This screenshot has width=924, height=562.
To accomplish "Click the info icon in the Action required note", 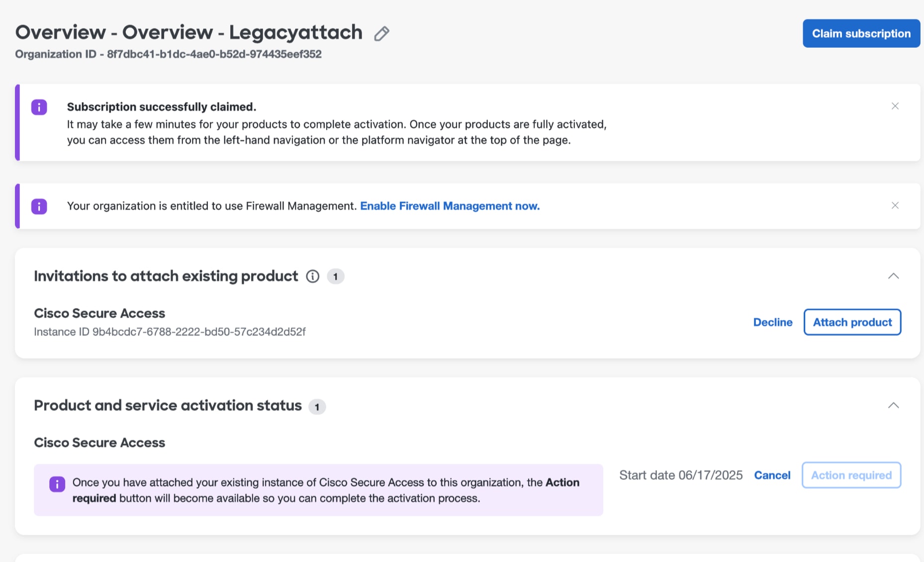I will point(57,484).
